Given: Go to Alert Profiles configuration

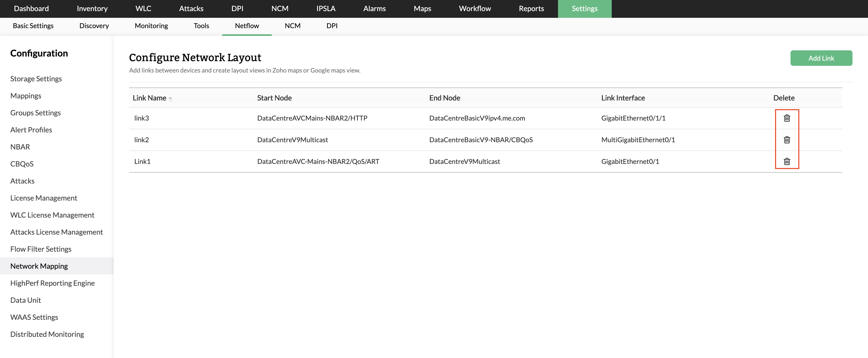Looking at the screenshot, I should (31, 130).
